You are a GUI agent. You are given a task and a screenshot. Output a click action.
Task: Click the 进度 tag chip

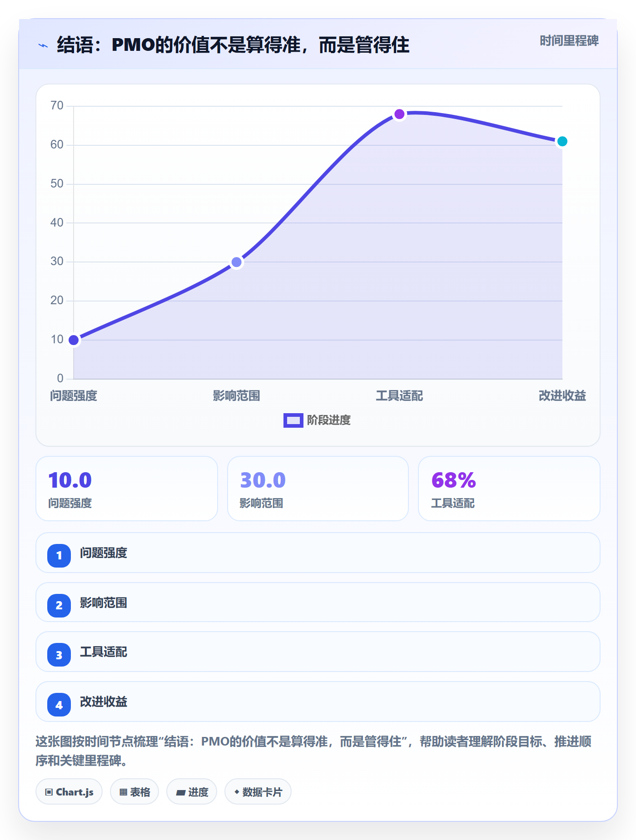point(192,792)
